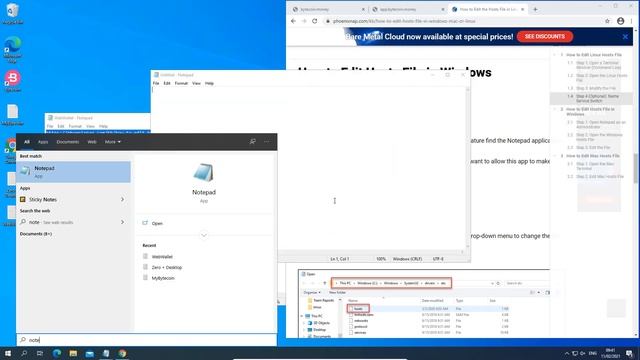Open recent file WebWallet
This screenshot has height=360, width=640.
click(162, 257)
